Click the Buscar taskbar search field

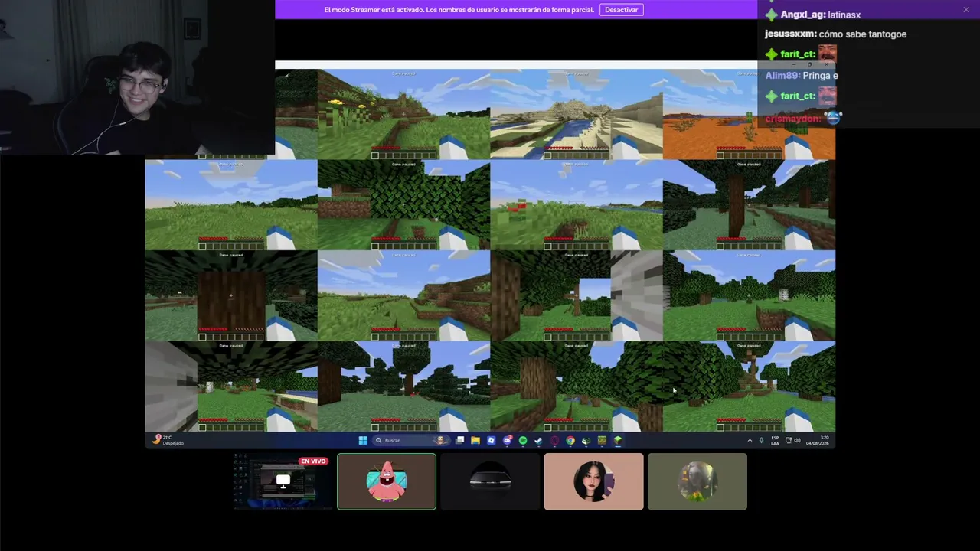tap(410, 440)
